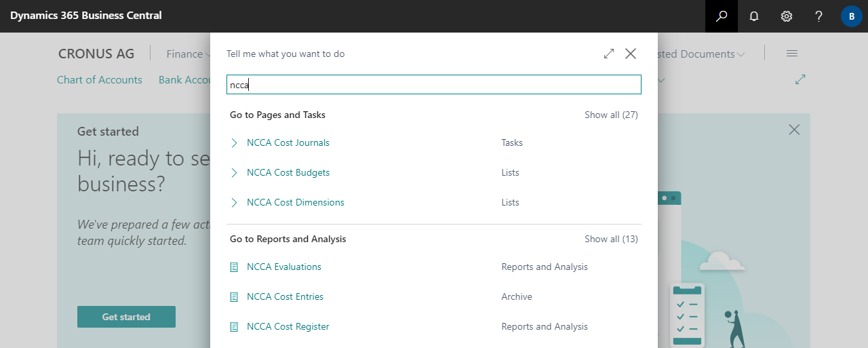Click the hamburger menu icon in navigation bar
The width and height of the screenshot is (868, 348).
pos(792,54)
